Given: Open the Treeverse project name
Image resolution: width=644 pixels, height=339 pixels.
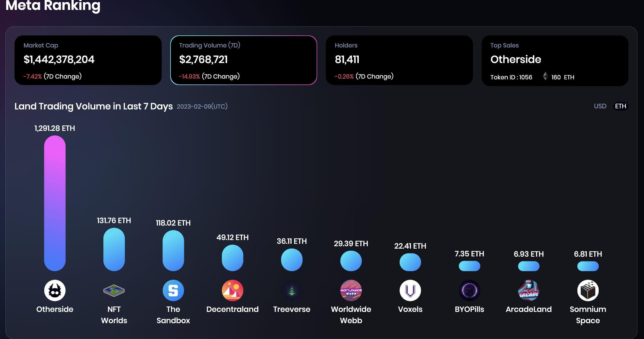Looking at the screenshot, I should [292, 309].
